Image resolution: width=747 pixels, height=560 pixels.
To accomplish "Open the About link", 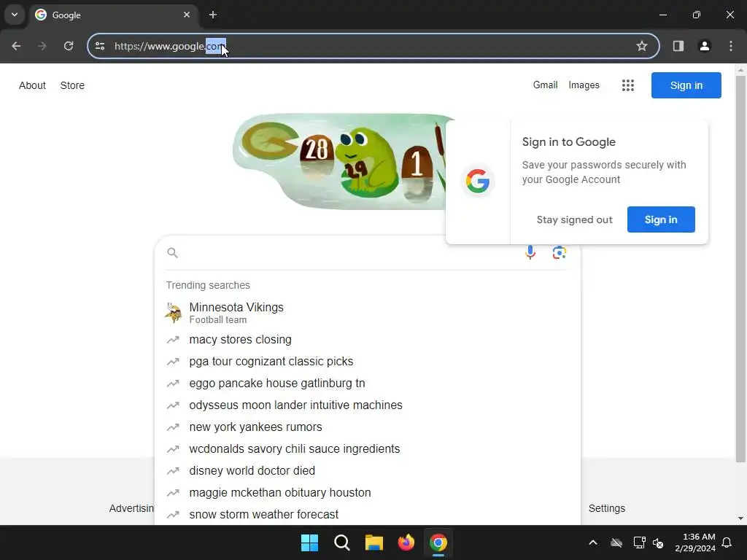I will click(x=32, y=85).
